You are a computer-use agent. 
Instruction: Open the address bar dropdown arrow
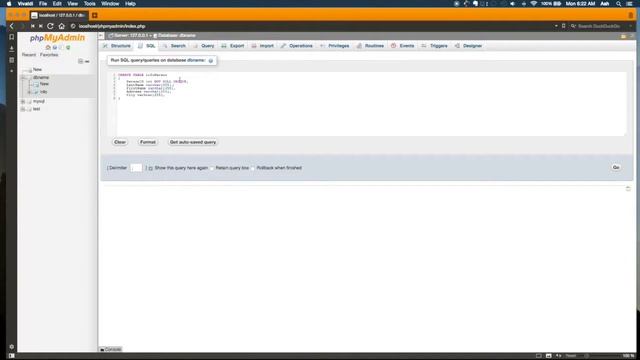[x=556, y=26]
